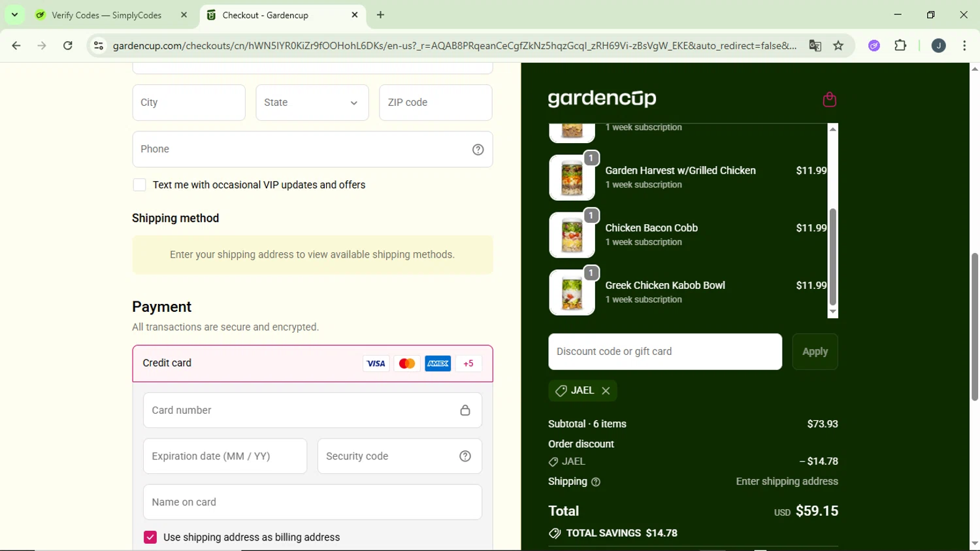Viewport: 980px width, 551px height.
Task: Bookmark this page with the star icon
Action: point(838,46)
